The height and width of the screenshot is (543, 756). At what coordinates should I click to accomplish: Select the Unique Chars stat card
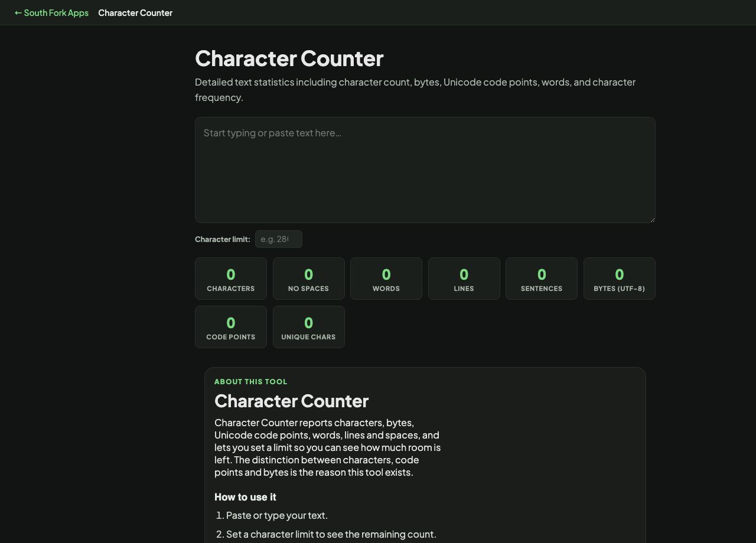pos(309,327)
